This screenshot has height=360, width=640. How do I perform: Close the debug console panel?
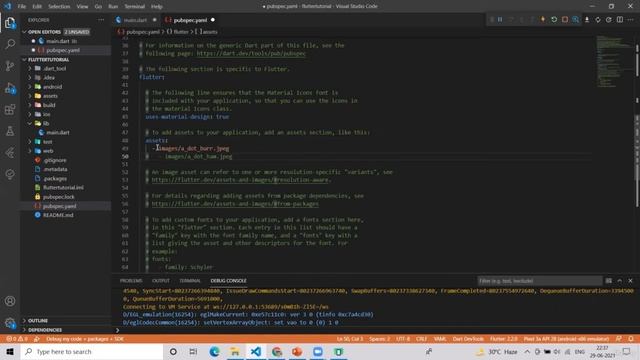click(630, 281)
